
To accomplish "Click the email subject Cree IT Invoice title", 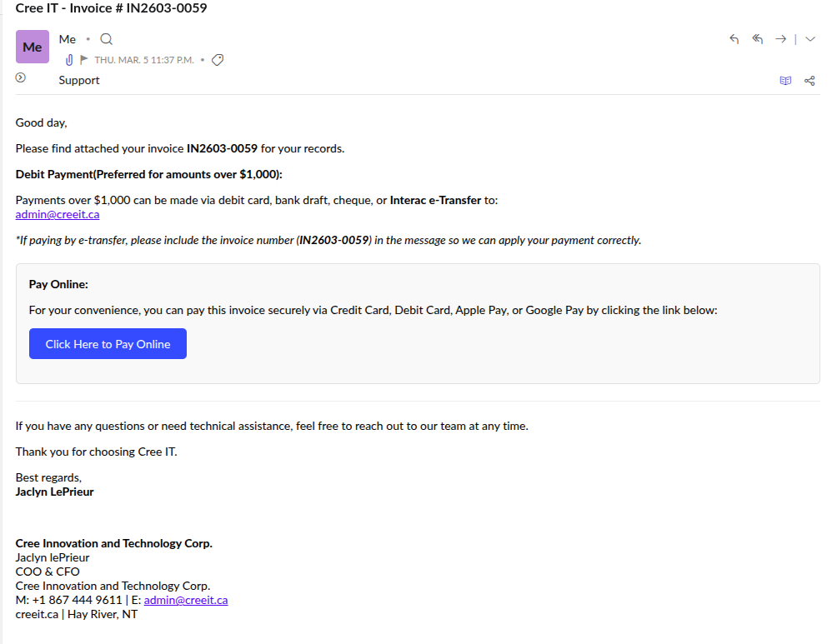I will 112,8.
